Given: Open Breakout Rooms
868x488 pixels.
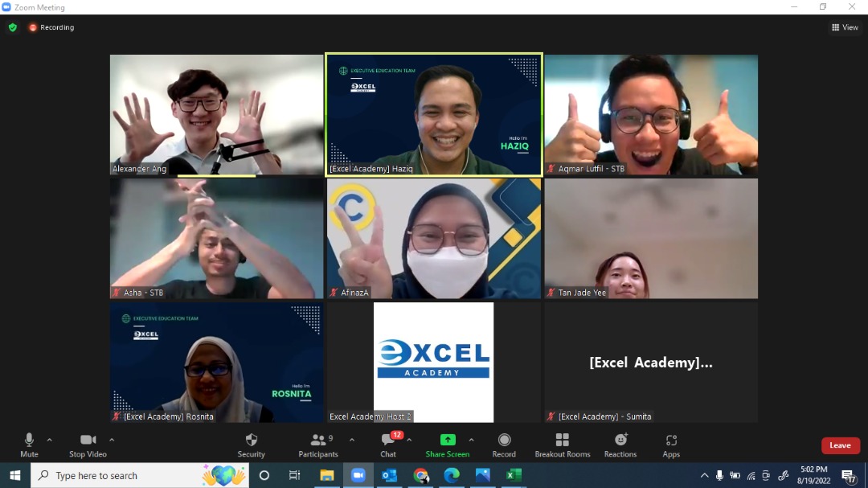Looking at the screenshot, I should pos(562,444).
